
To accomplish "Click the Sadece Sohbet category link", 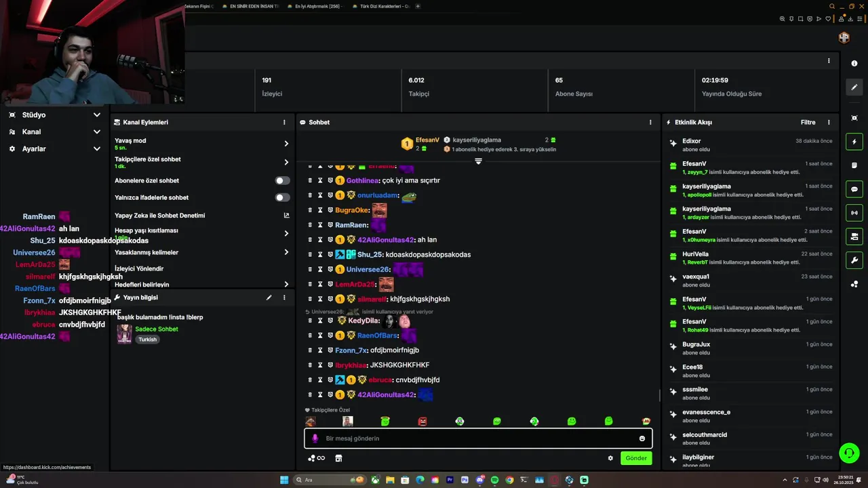I will point(157,329).
